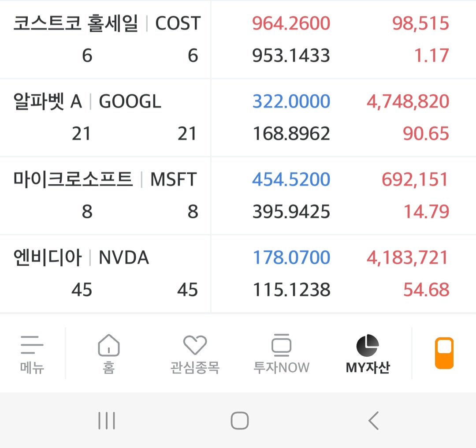476x448 pixels.
Task: Open the 알파벳 A stock name
Action: (48, 101)
